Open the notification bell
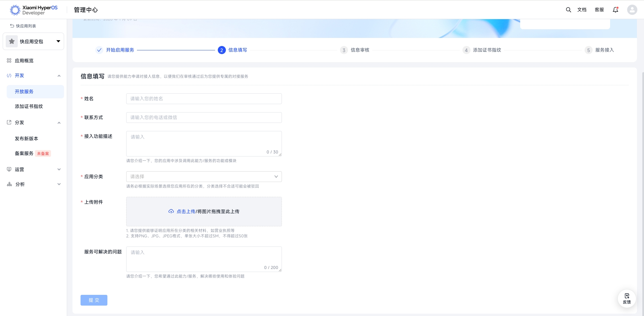The width and height of the screenshot is (644, 316). tap(615, 10)
